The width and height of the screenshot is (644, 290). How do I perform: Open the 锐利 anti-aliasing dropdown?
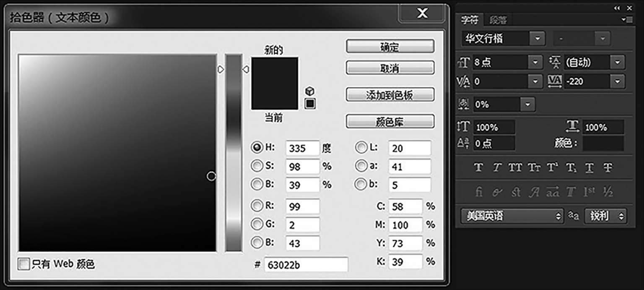605,216
